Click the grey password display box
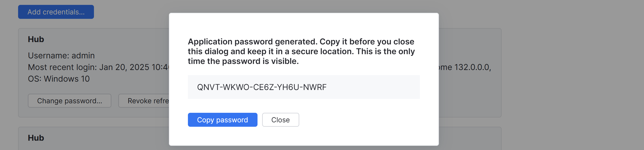Viewport: 644px width, 150px height. click(303, 87)
